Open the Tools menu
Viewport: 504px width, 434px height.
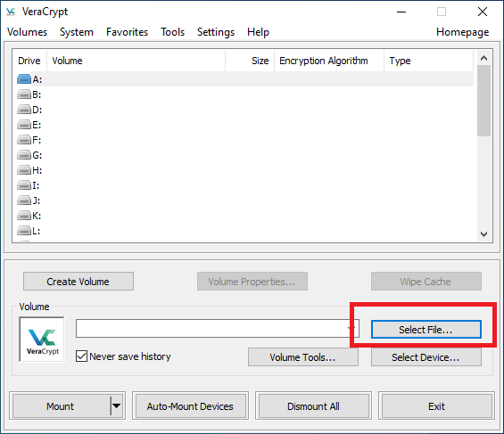tap(172, 32)
